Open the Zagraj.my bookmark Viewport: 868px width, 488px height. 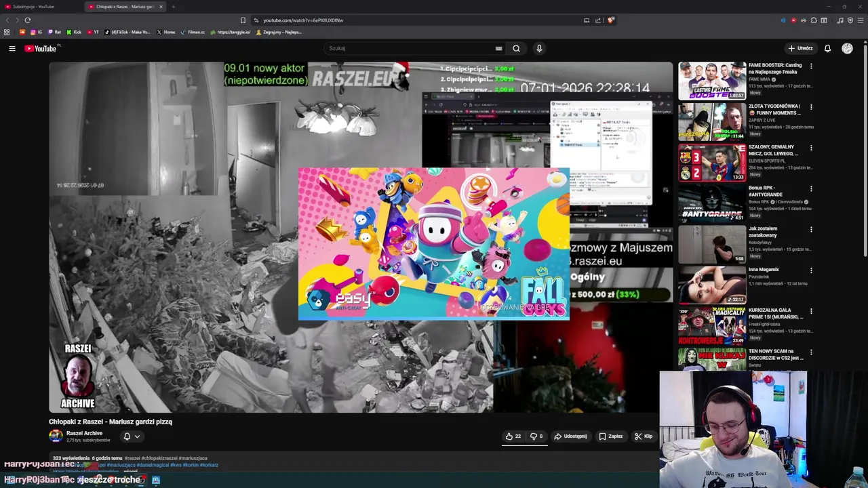[x=279, y=32]
